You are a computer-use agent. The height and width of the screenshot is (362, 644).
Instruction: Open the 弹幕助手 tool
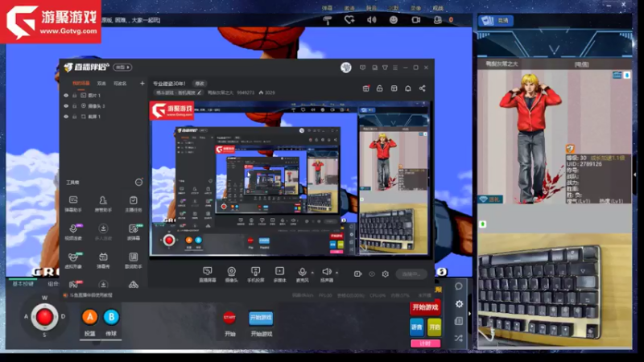point(73,204)
